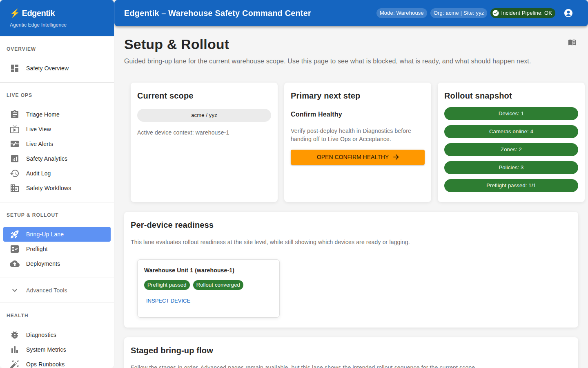
Task: Open the account profile icon
Action: [568, 13]
